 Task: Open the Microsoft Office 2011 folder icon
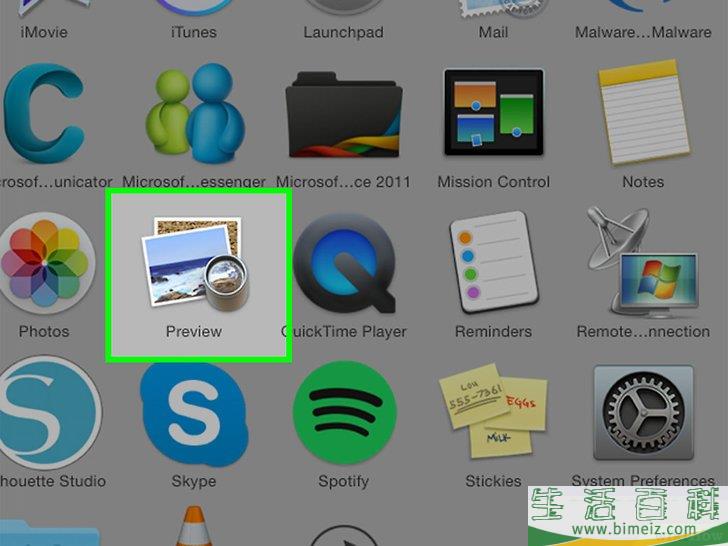(344, 115)
